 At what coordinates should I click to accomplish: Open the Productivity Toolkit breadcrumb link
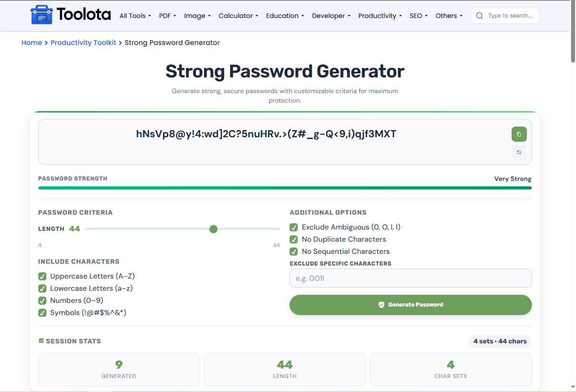[x=83, y=43]
